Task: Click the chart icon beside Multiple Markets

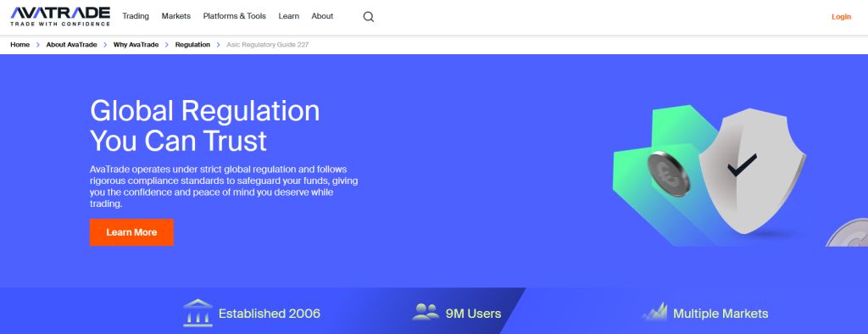Action: (x=654, y=312)
